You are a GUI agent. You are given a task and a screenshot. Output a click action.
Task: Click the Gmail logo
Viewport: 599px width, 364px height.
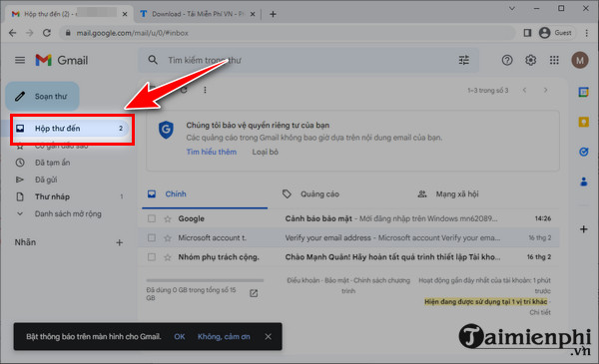click(x=62, y=60)
